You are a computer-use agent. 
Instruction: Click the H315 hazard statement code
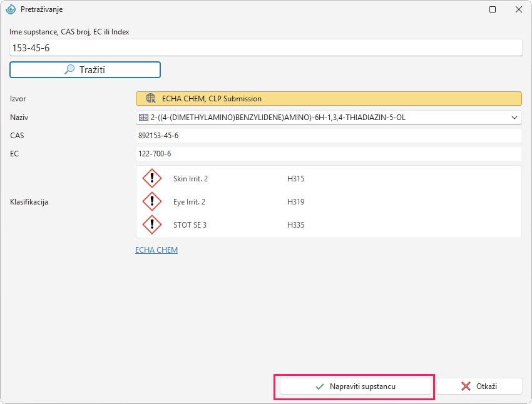pyautogui.click(x=295, y=179)
